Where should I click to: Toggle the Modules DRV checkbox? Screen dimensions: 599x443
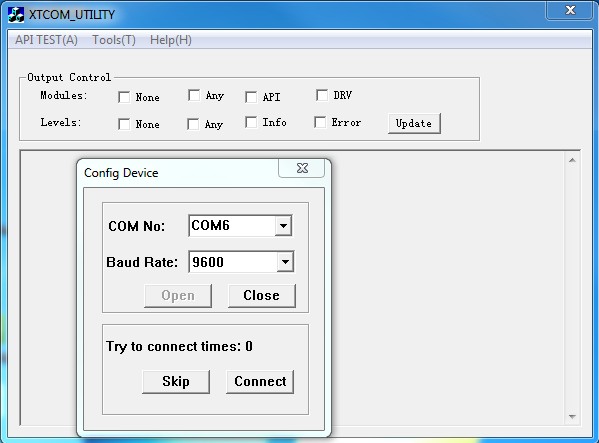click(x=322, y=95)
